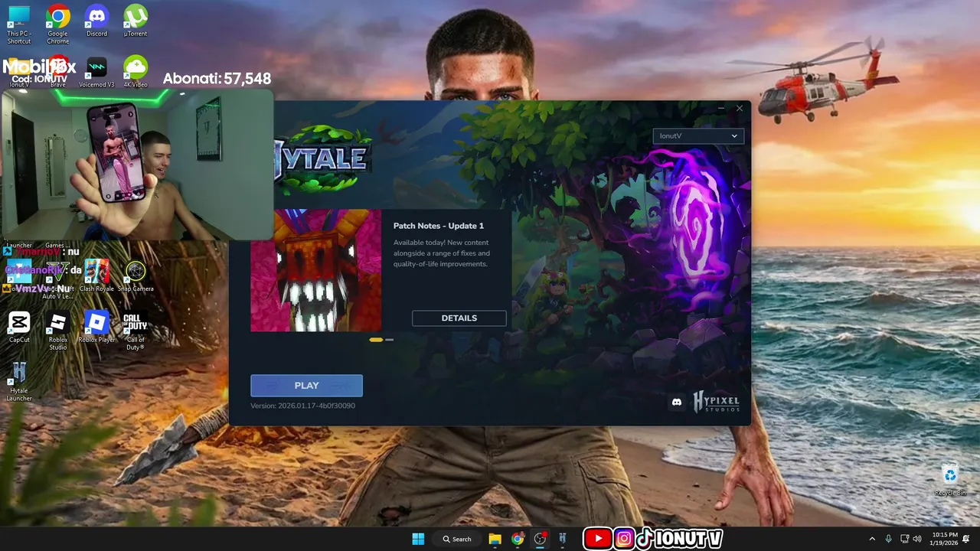Open Chrome from the taskbar

click(518, 539)
